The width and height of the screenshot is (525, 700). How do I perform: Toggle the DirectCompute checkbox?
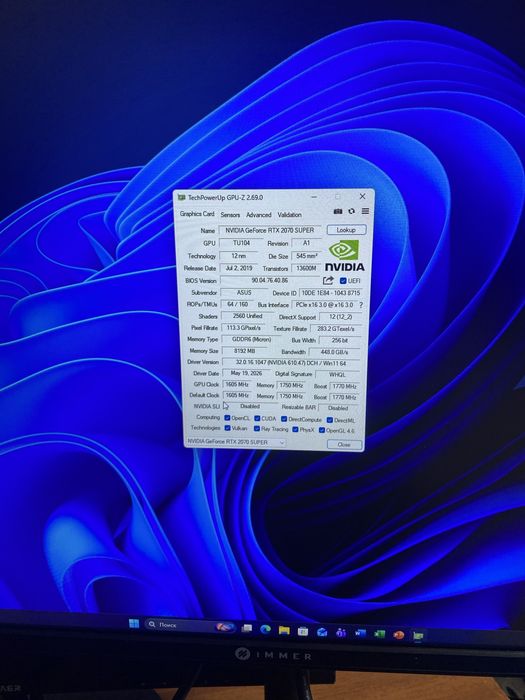(x=284, y=419)
